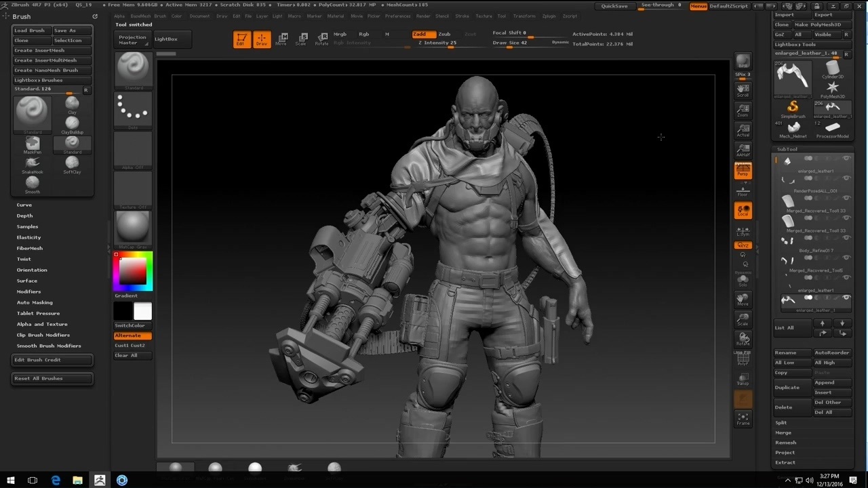Expand the Elasticity brush section

pos(29,237)
